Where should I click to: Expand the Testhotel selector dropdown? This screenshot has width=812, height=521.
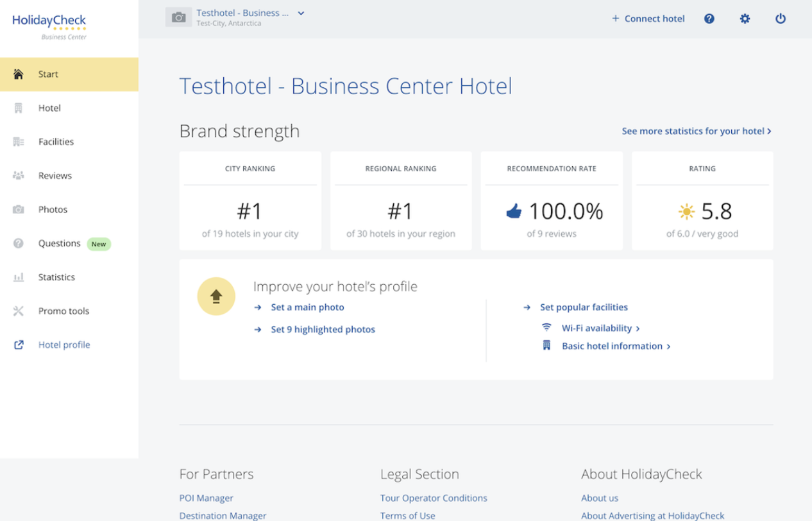pos(301,13)
